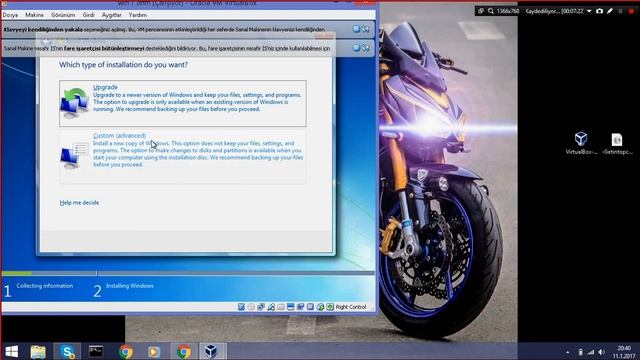Open Command Prompt from the taskbar
Viewport: 640px width, 360px height.
(96, 351)
